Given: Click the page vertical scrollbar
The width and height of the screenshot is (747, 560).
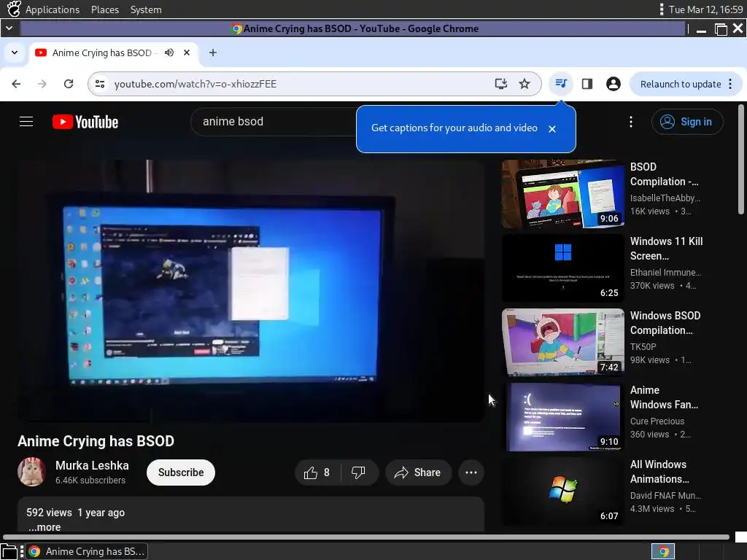Looking at the screenshot, I should (741, 160).
